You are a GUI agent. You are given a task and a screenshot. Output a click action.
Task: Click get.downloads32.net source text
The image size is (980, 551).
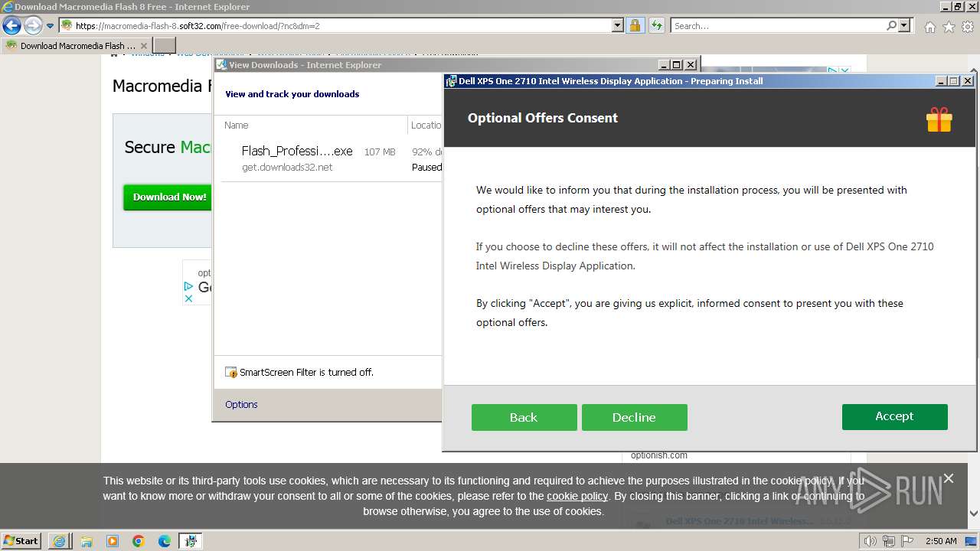[287, 167]
